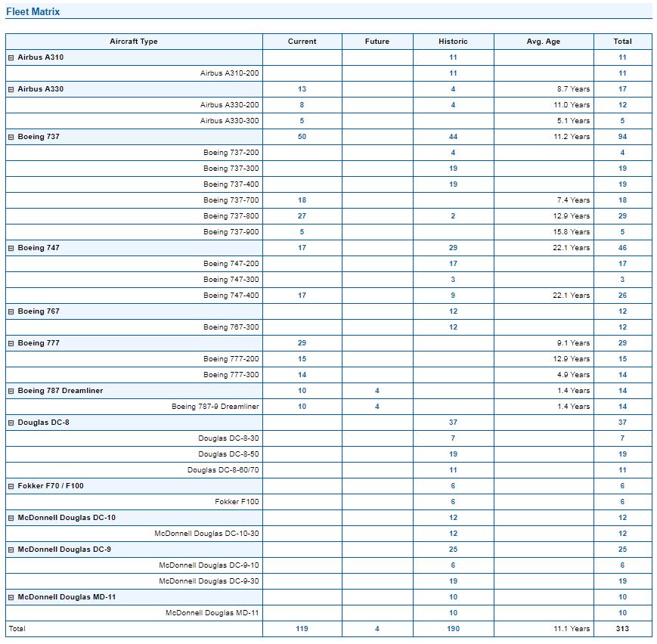Open Boeing 747-300 historic count 3
Viewport: 657px width, 644px height.
453,280
